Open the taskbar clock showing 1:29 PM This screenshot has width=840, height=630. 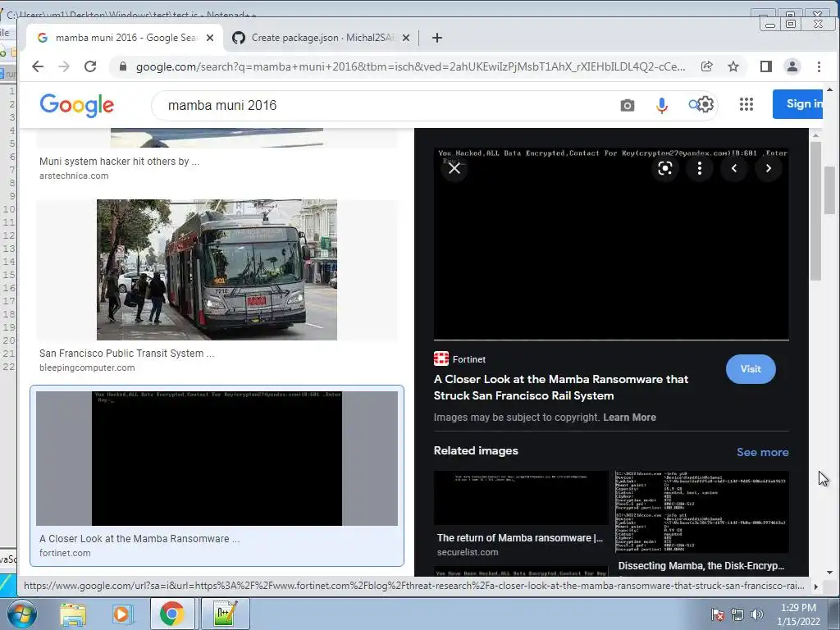click(798, 614)
